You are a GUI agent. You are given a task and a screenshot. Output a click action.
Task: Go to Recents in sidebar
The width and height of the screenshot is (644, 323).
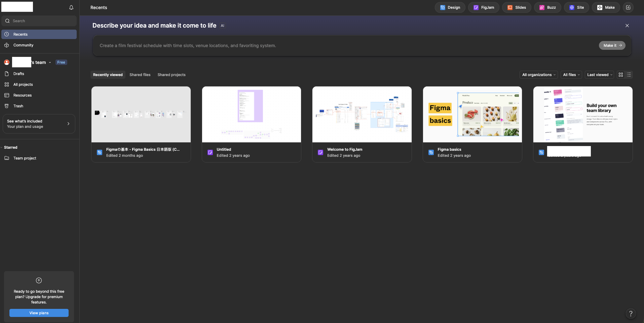tap(39, 34)
